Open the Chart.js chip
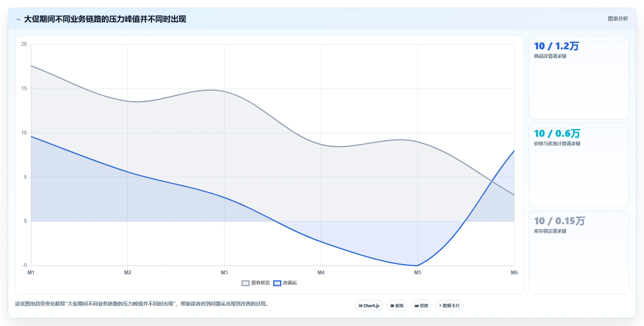Viewport: 644px width, 326px height. [x=369, y=306]
